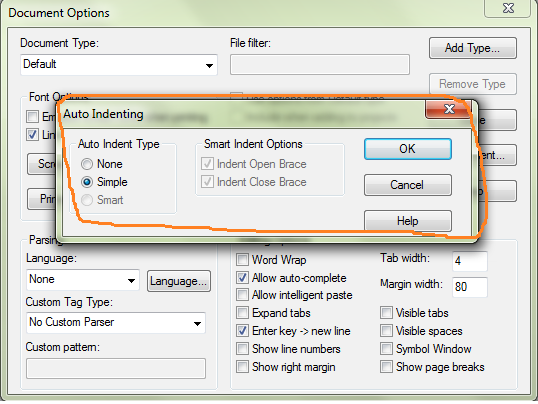
Task: Expand the Document Type dropdown
Action: click(119, 65)
